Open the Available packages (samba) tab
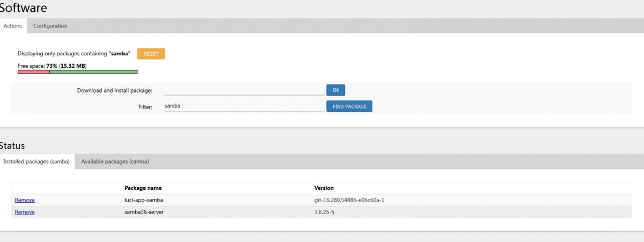Viewport: 644px width, 242px height. (x=115, y=161)
